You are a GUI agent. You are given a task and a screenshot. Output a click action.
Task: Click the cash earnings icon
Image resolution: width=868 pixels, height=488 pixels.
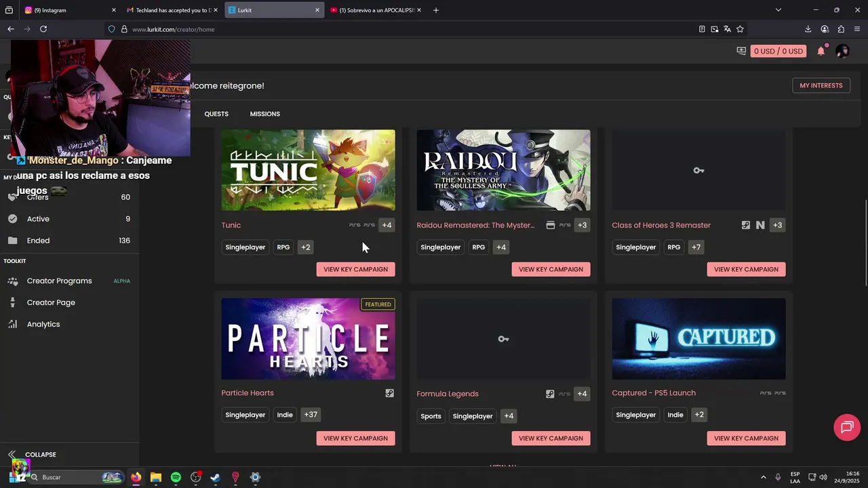click(741, 51)
